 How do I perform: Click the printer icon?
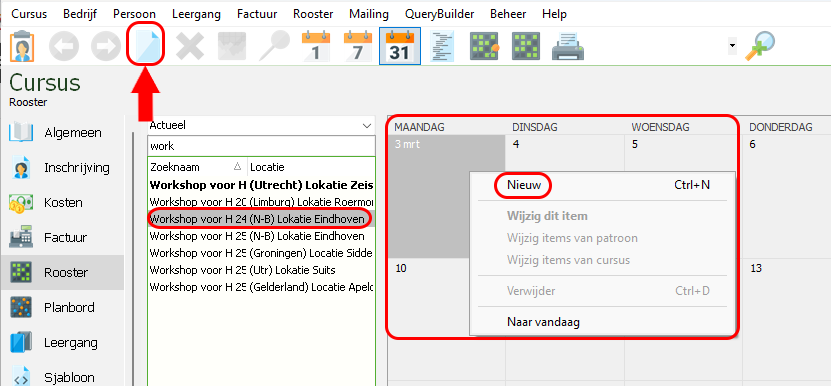coord(568,47)
